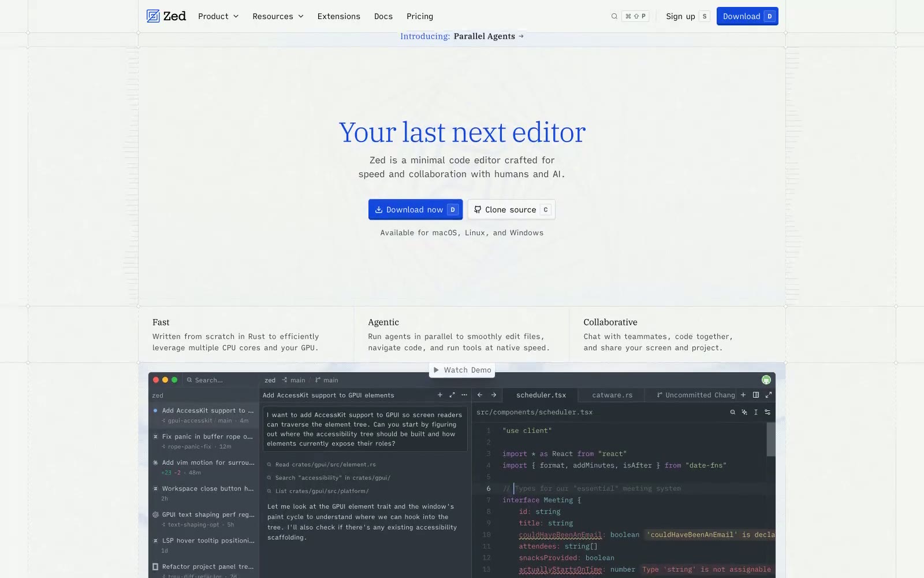Click the green user avatar in the editor title bar
This screenshot has width=924, height=578.
coord(766,380)
